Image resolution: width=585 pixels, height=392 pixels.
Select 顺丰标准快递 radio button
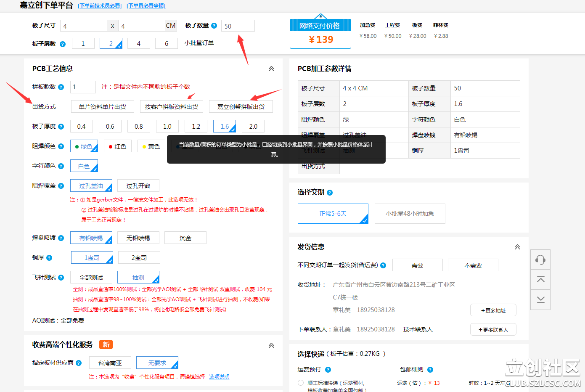coord(301,383)
